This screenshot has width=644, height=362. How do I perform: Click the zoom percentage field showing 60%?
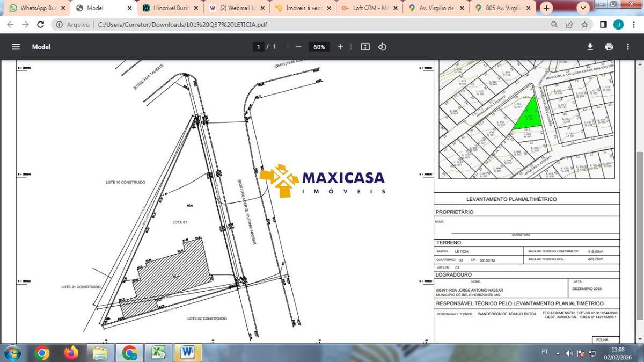click(319, 47)
